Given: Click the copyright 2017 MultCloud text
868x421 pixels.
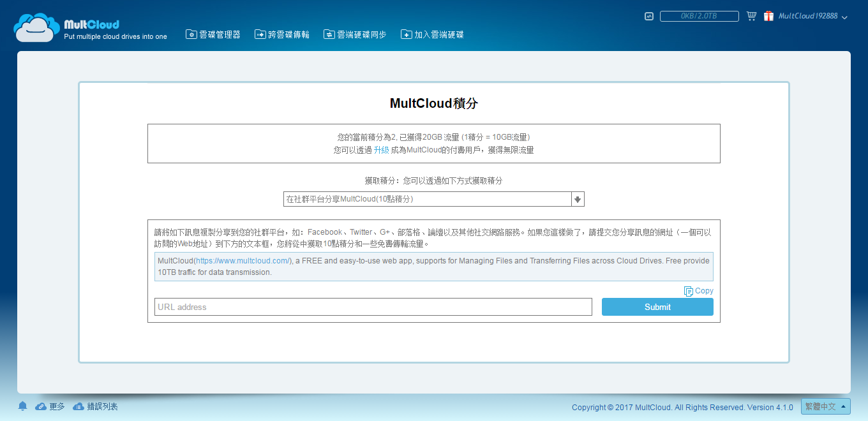Looking at the screenshot, I should point(682,407).
